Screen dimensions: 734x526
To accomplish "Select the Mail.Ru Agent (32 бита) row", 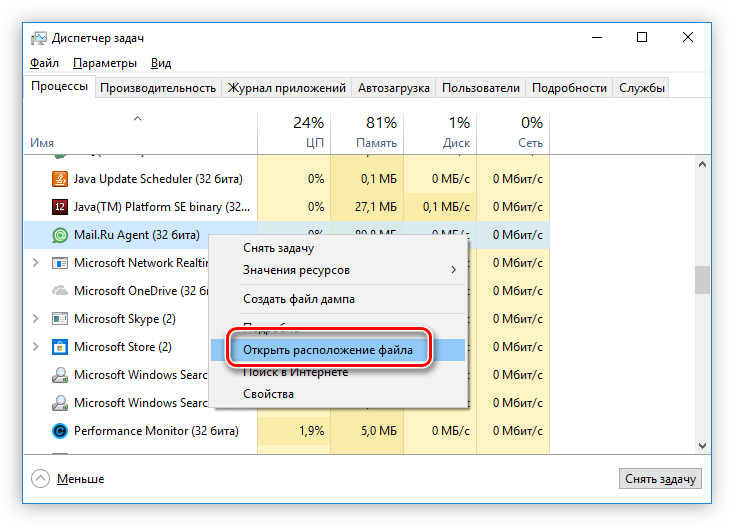I will pyautogui.click(x=286, y=235).
